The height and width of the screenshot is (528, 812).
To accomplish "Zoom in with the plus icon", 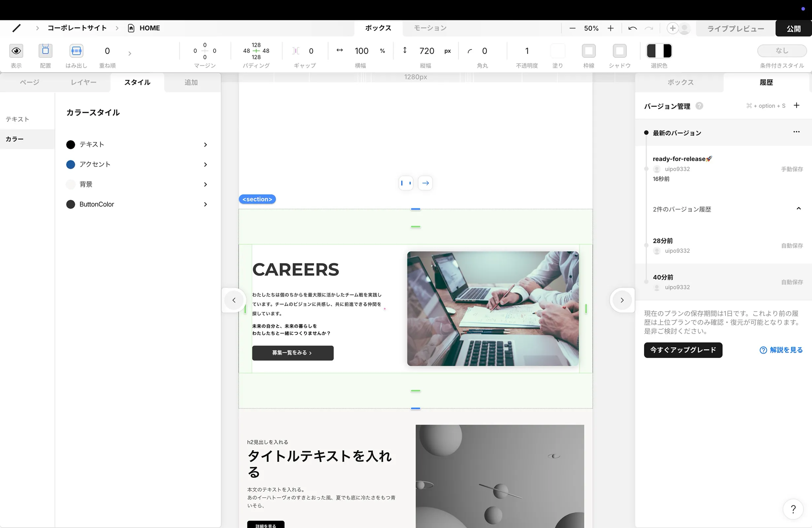I will click(x=610, y=28).
